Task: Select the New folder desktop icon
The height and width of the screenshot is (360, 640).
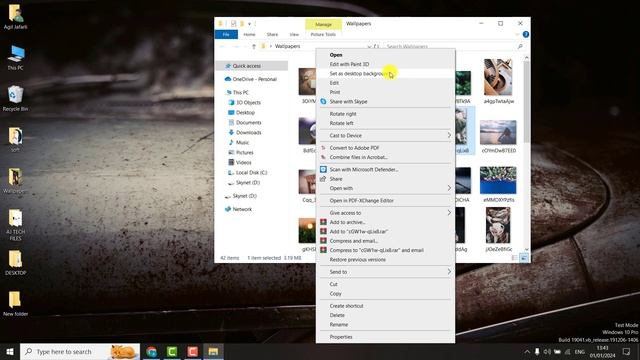Action: click(16, 304)
